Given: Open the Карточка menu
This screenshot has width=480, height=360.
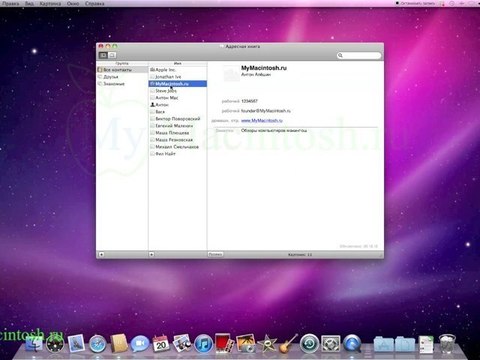Looking at the screenshot, I should click(x=50, y=4).
